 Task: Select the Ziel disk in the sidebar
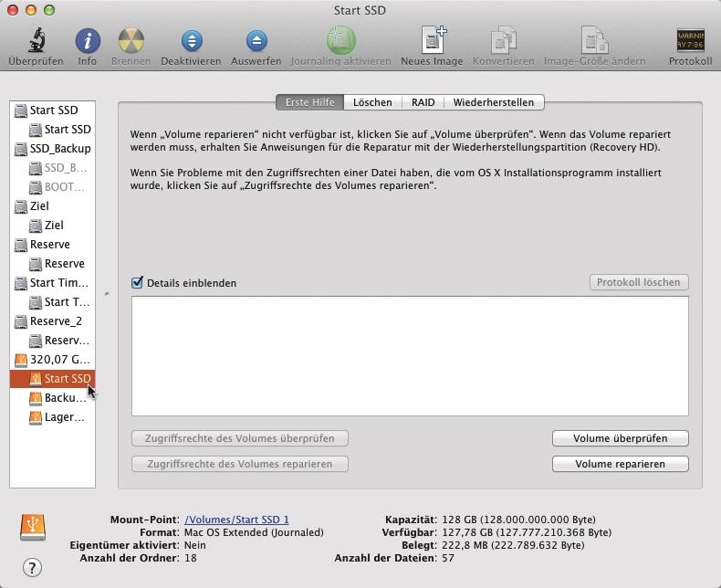coord(52,206)
